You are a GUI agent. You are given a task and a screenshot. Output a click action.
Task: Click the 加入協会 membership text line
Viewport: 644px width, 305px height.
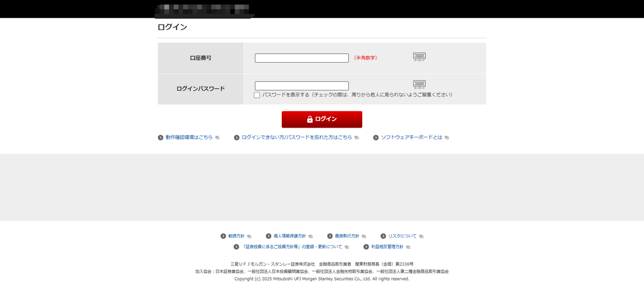pyautogui.click(x=322, y=272)
